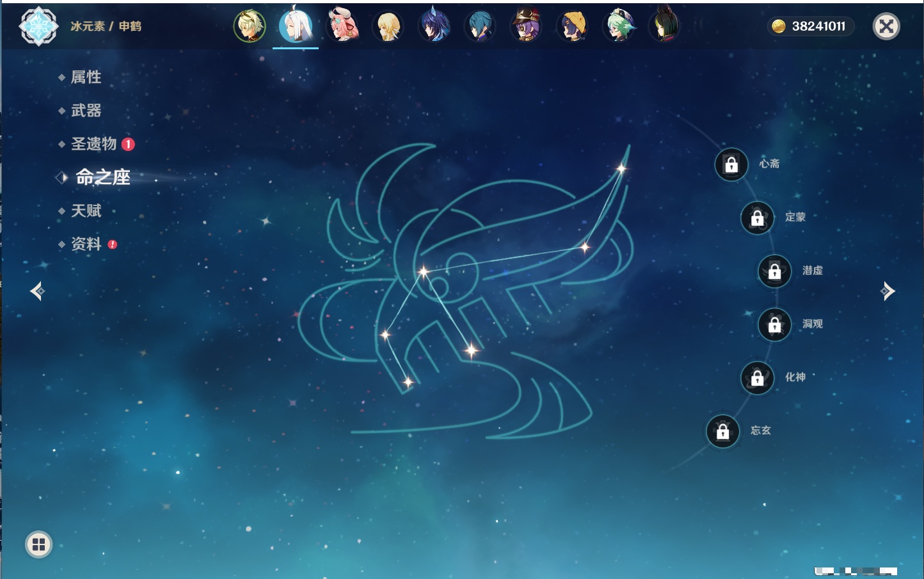Select the teal short-haired character portrait
The width and height of the screenshot is (924, 579).
click(x=480, y=26)
